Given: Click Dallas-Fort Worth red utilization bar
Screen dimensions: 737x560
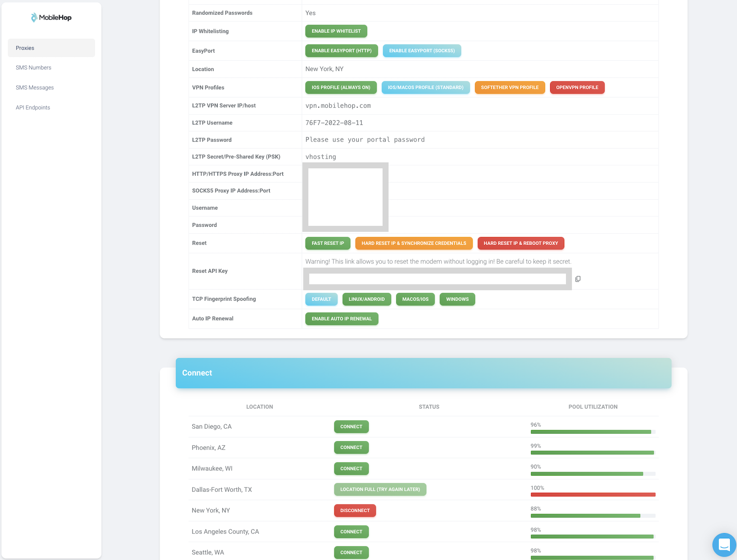Looking at the screenshot, I should (x=593, y=495).
